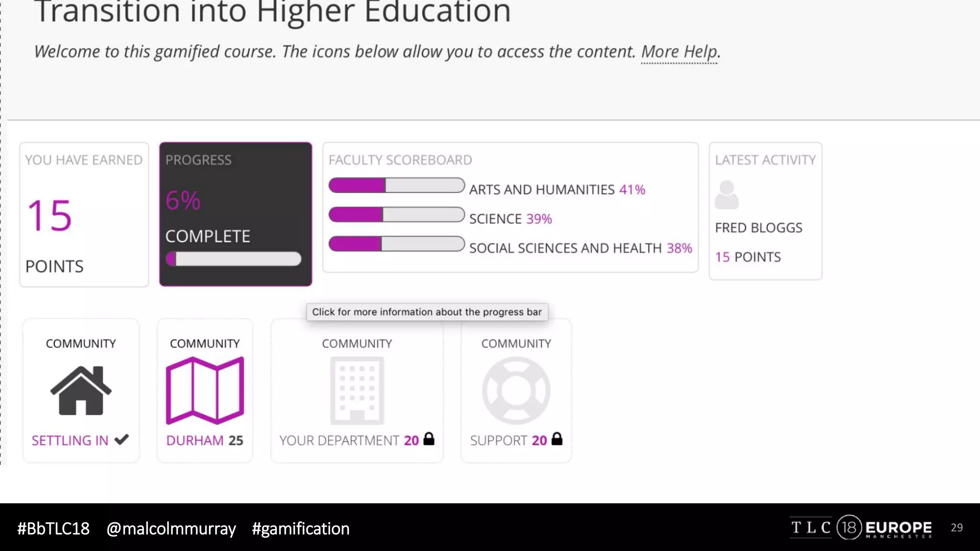The width and height of the screenshot is (980, 551).
Task: Click the Fred Bloggs name
Action: click(758, 228)
